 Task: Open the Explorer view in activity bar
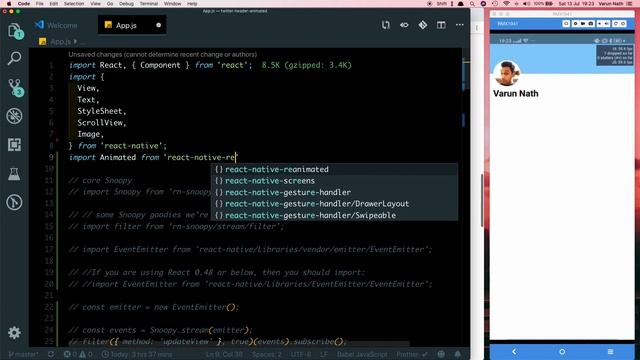click(15, 31)
